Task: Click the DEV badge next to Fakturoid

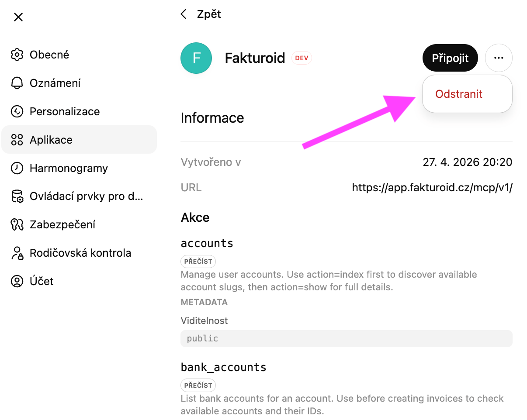Action: [x=302, y=58]
